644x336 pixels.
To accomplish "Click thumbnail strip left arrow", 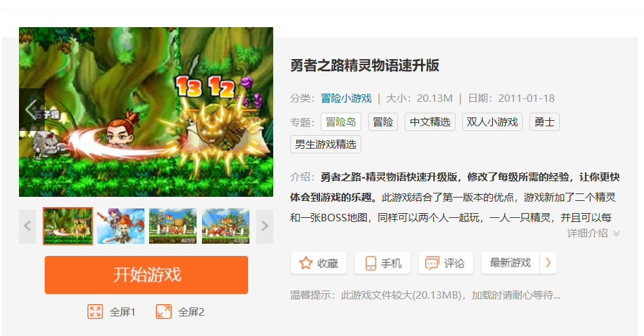I will coord(28,226).
